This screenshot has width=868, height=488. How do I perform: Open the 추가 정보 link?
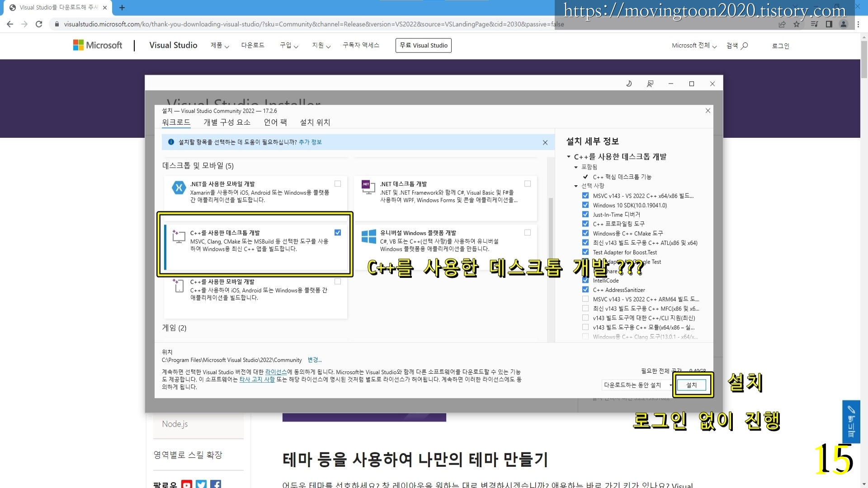pos(310,142)
